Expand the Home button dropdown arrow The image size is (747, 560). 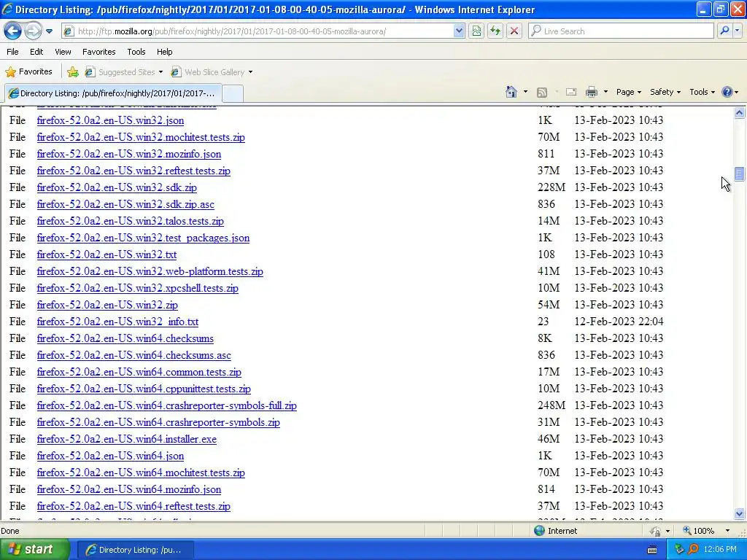[525, 92]
